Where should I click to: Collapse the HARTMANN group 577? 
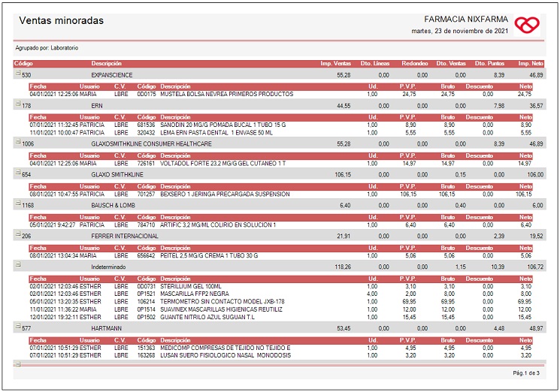(17, 326)
